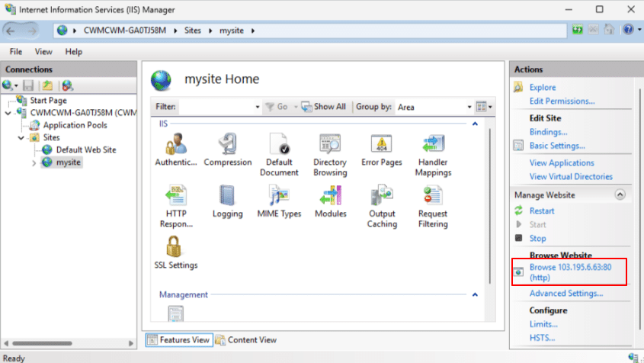Click the Sites breadcrumb segment
Screen dimensions: 644x363
(192, 31)
